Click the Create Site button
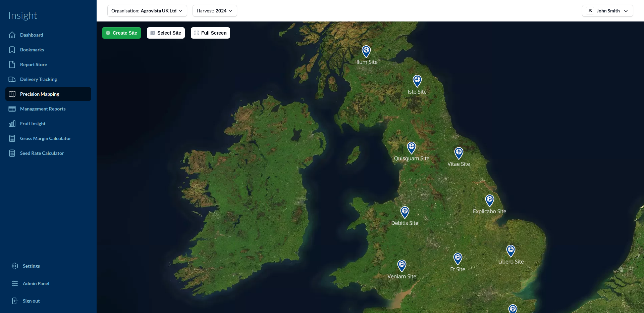Viewport: 644px width, 313px height. coord(121,33)
